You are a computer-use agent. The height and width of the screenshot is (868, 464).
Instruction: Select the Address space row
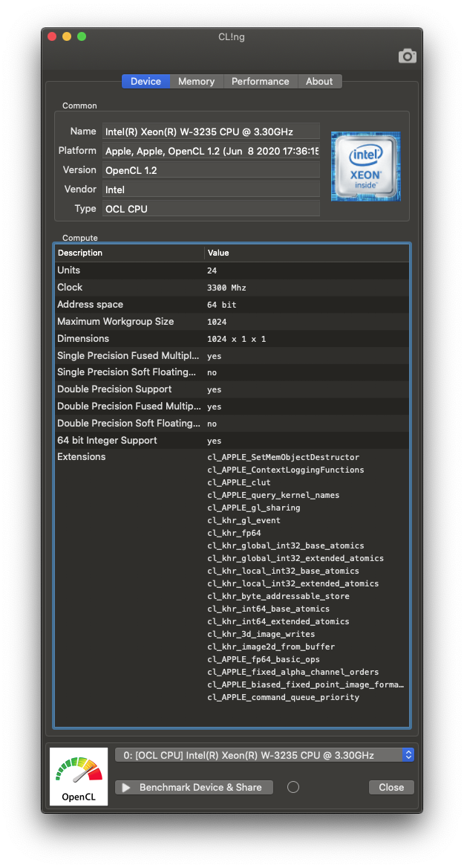point(232,305)
